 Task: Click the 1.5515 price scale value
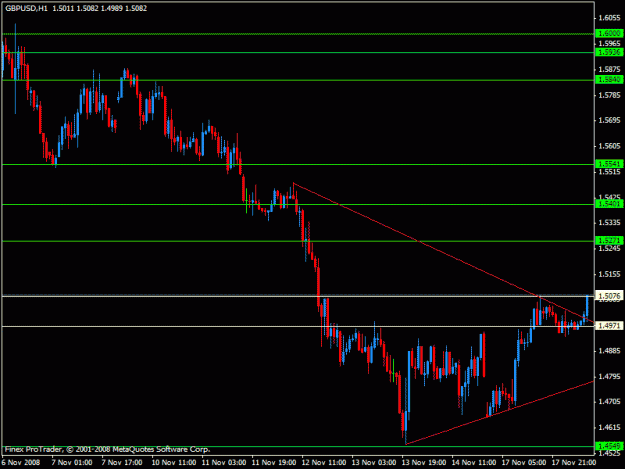tap(609, 172)
